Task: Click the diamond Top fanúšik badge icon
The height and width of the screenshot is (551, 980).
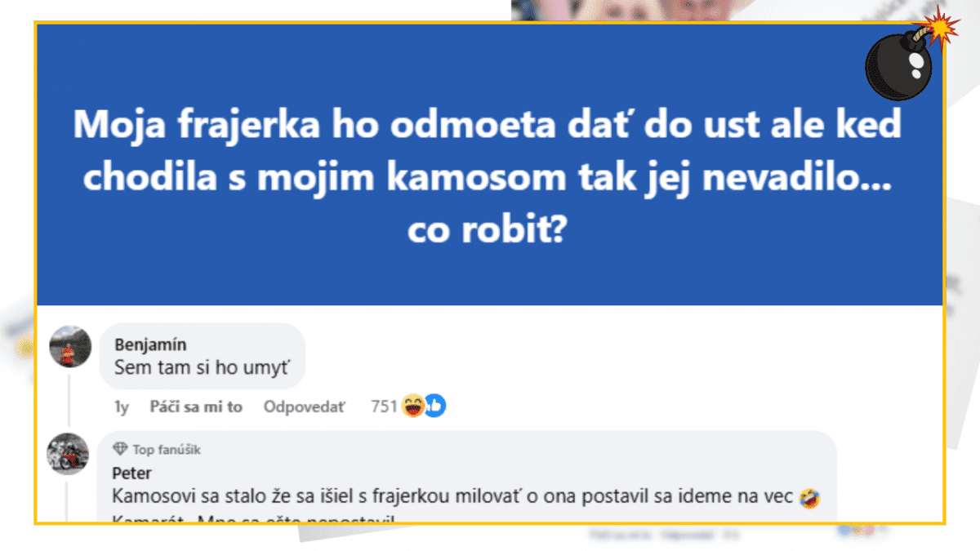Action: point(120,449)
